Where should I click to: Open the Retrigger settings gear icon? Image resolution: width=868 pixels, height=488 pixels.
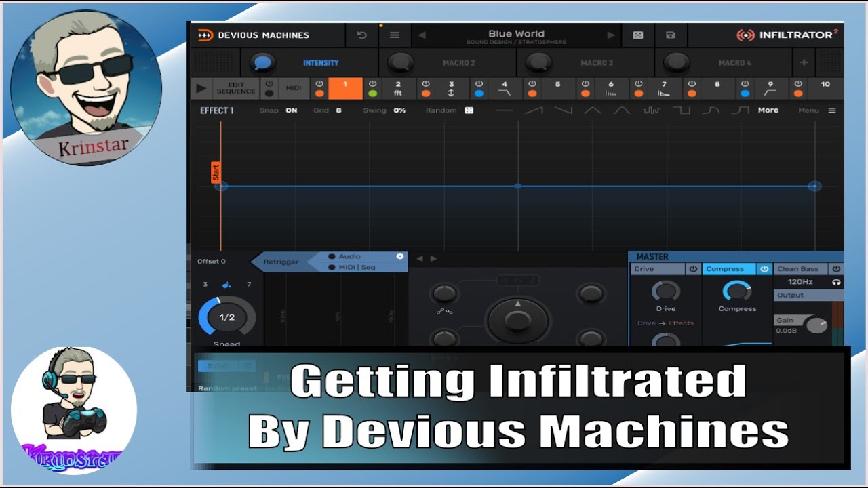tap(400, 256)
